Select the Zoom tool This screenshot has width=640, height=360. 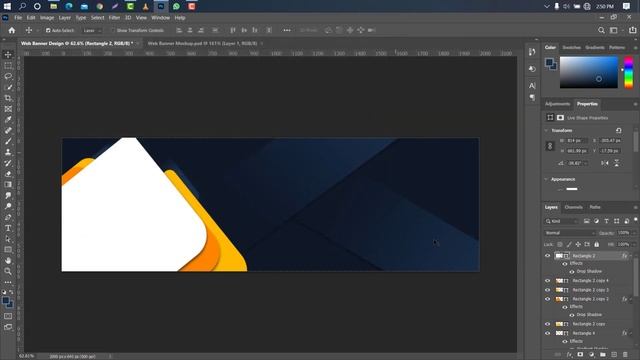[8, 271]
